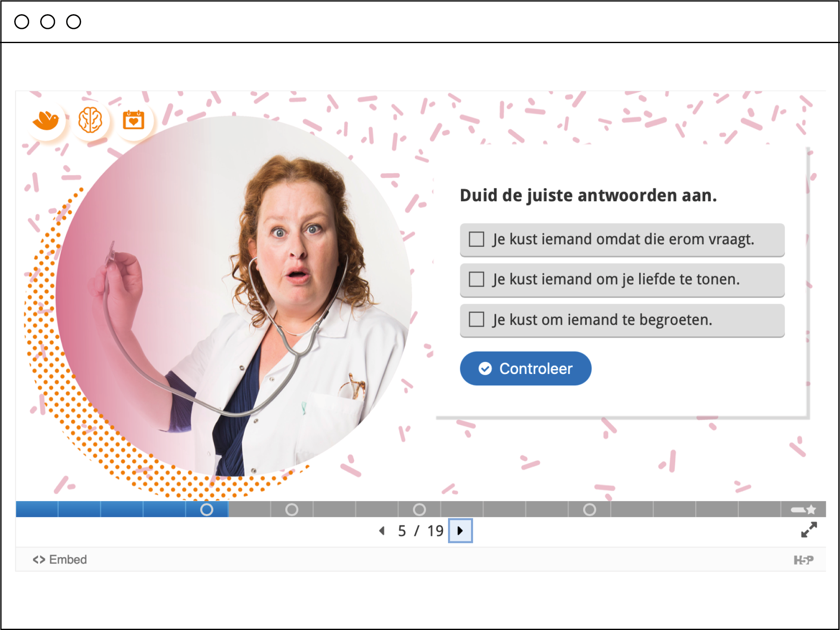Click the orange brain icon
The width and height of the screenshot is (840, 630).
[x=90, y=121]
